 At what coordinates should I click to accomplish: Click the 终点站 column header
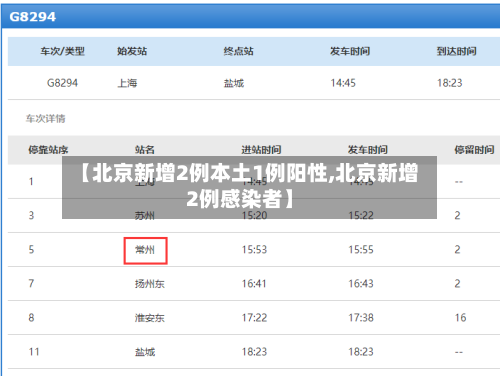(239, 51)
